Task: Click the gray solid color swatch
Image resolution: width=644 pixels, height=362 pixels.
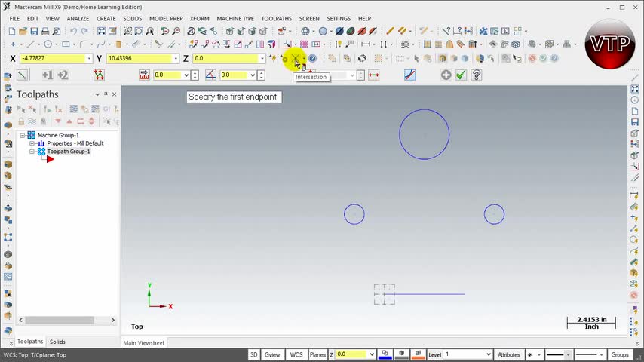Action: pos(401,354)
